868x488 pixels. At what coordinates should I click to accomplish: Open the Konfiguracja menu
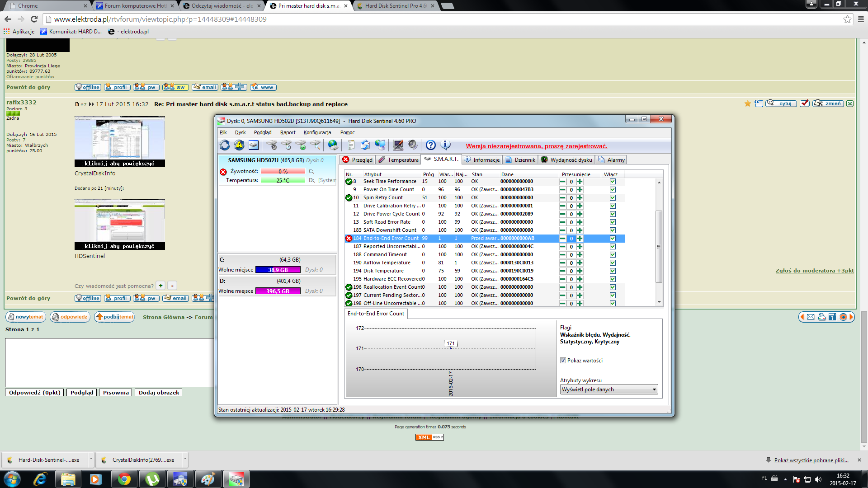(x=318, y=132)
